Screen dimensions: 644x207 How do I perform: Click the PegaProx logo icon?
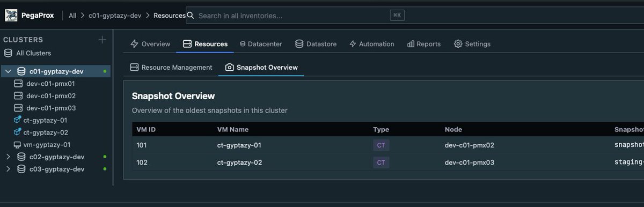tap(11, 16)
